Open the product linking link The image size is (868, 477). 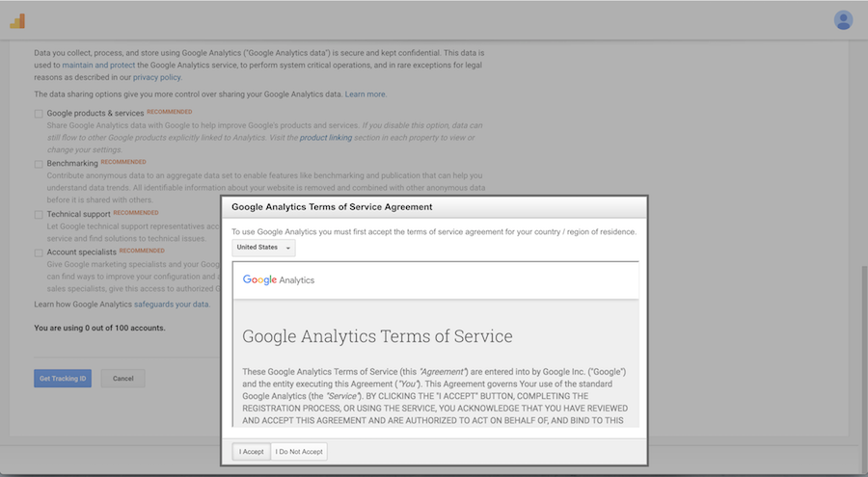click(326, 138)
